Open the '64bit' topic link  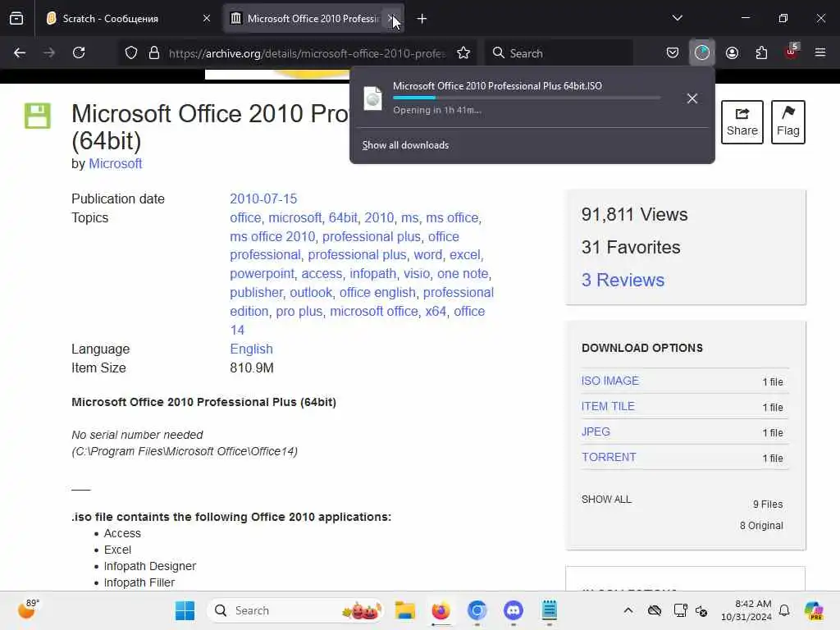click(x=343, y=218)
